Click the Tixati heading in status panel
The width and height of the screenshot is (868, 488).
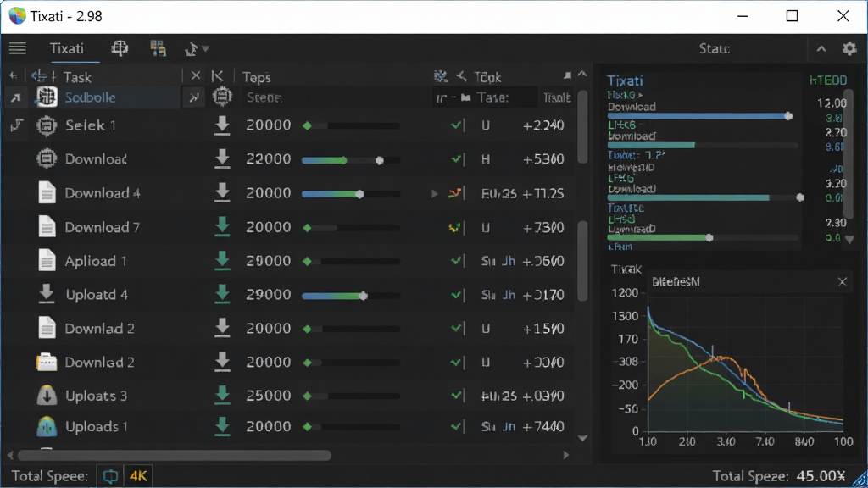pos(625,80)
